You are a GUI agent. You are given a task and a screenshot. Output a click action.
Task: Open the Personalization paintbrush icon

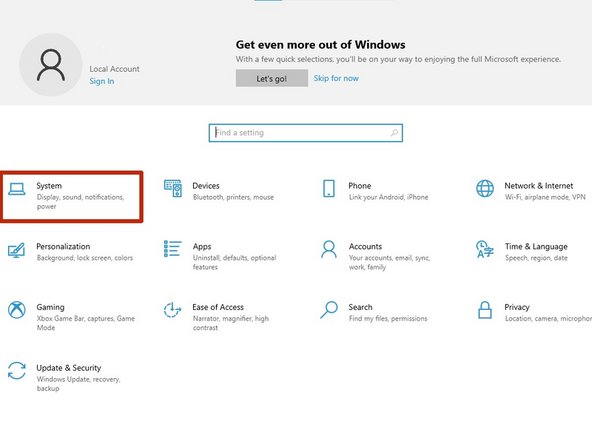pyautogui.click(x=16, y=250)
